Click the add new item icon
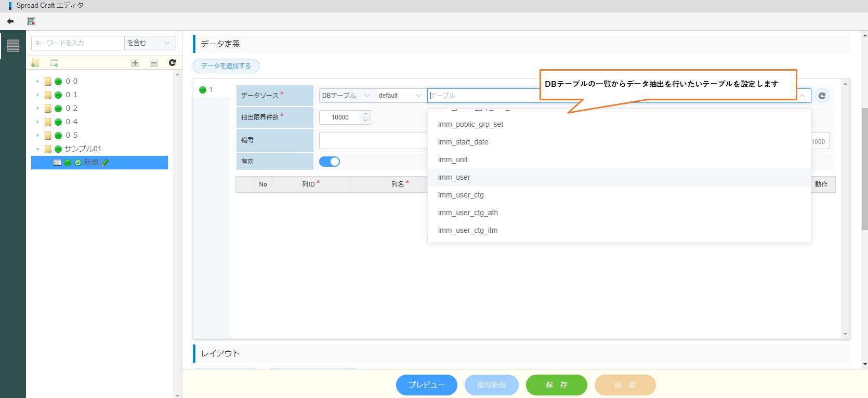868x398 pixels. tap(54, 63)
